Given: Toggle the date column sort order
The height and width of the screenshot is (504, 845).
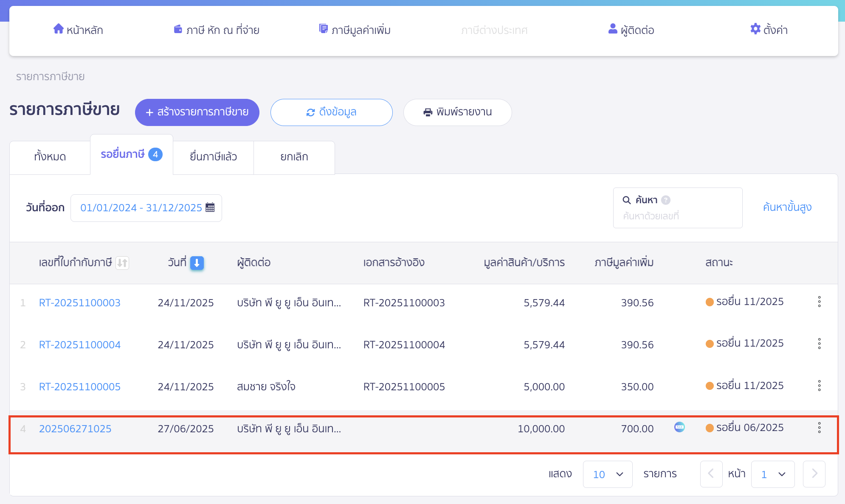Looking at the screenshot, I should click(196, 263).
